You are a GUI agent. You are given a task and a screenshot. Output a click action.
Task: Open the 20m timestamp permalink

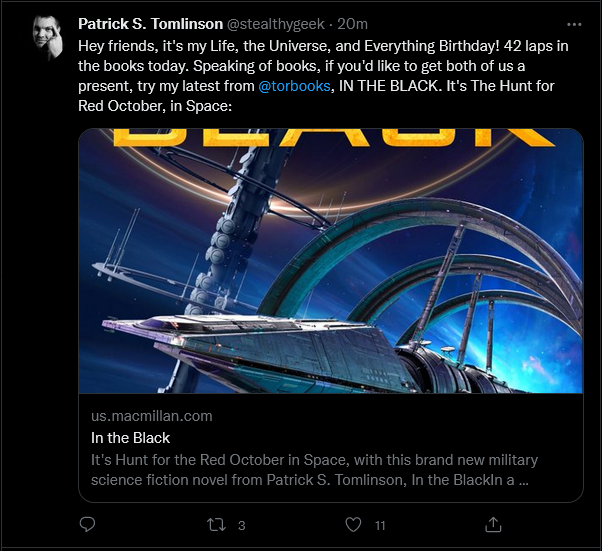click(x=352, y=24)
